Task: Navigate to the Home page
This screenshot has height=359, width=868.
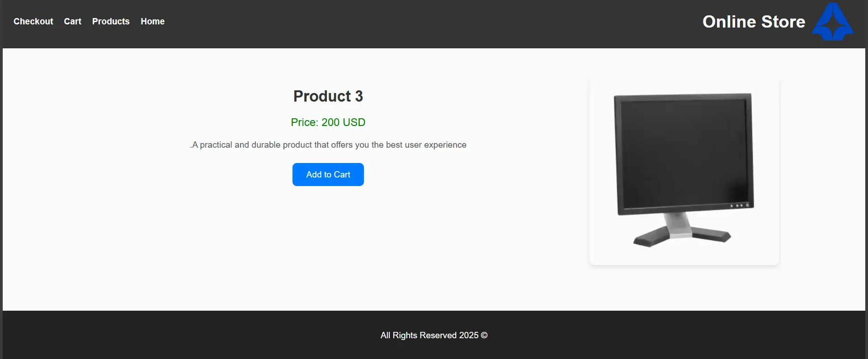Action: (152, 21)
